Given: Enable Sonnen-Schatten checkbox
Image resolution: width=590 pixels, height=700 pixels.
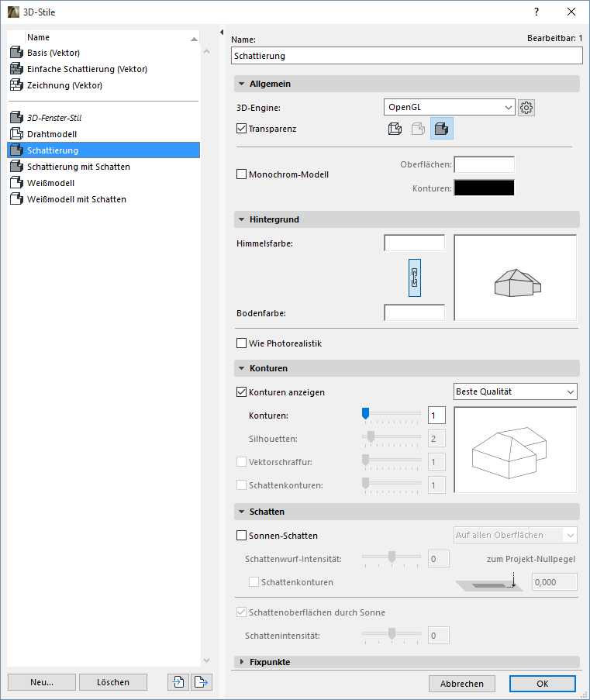Looking at the screenshot, I should coord(241,535).
